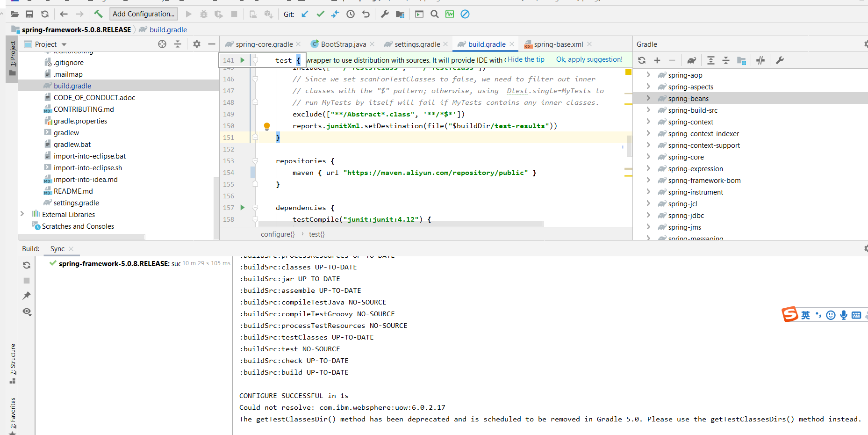
Task: Expand spring-core Gradle module
Action: pyautogui.click(x=648, y=156)
